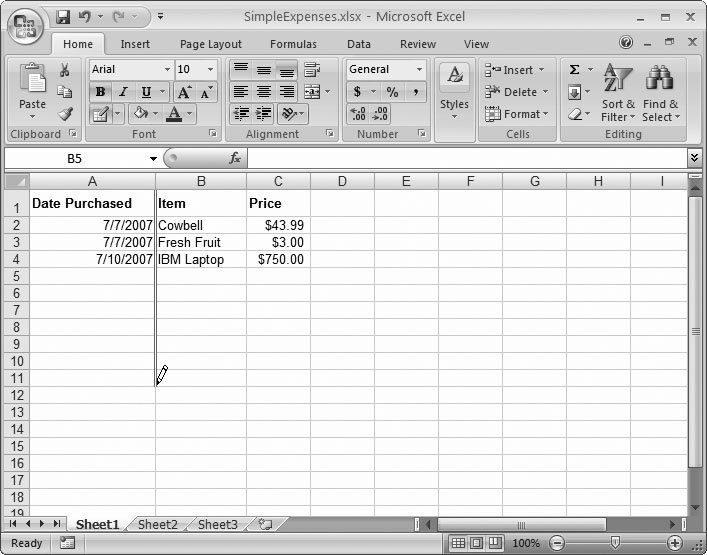This screenshot has width=707, height=555.
Task: Click the Fill Color paint bucket
Action: (x=141, y=114)
